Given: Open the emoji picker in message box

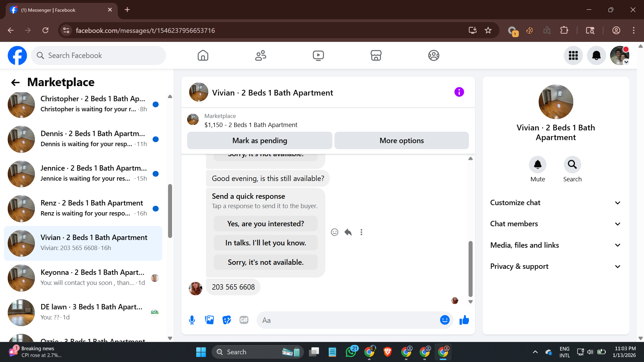Looking at the screenshot, I should click(x=444, y=320).
